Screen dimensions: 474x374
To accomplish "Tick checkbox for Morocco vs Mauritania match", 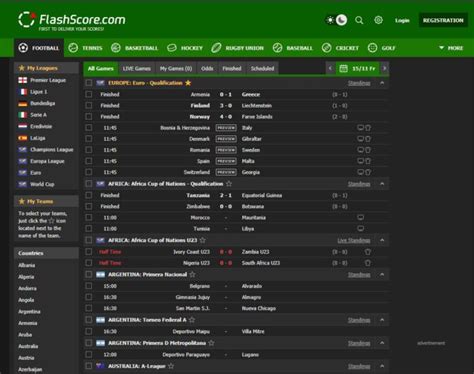I will [x=89, y=218].
